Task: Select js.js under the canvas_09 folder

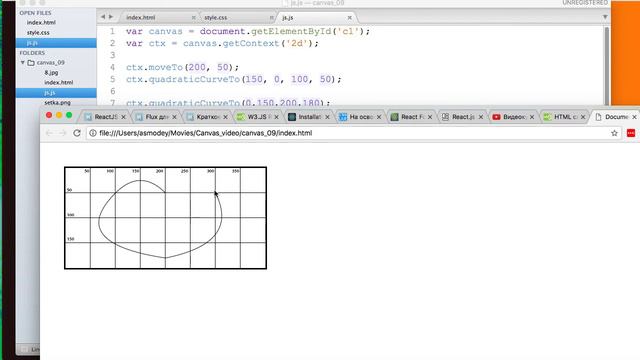Action: 56,93
